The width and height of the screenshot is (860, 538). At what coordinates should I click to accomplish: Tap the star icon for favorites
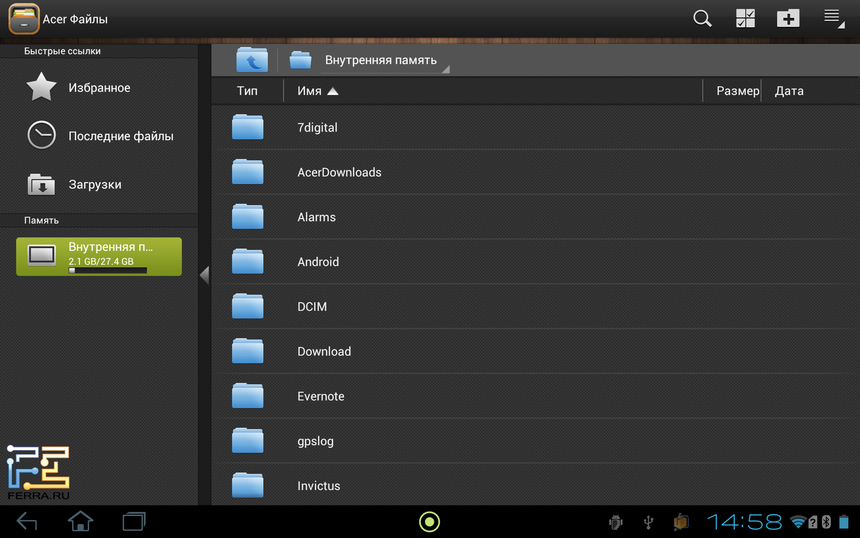[x=41, y=87]
